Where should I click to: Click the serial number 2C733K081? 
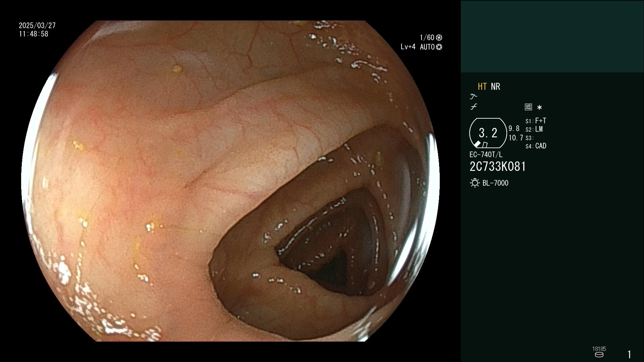click(x=498, y=167)
